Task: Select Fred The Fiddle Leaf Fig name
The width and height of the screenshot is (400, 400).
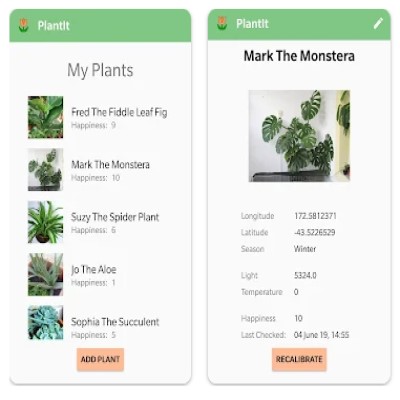Action: (x=119, y=112)
